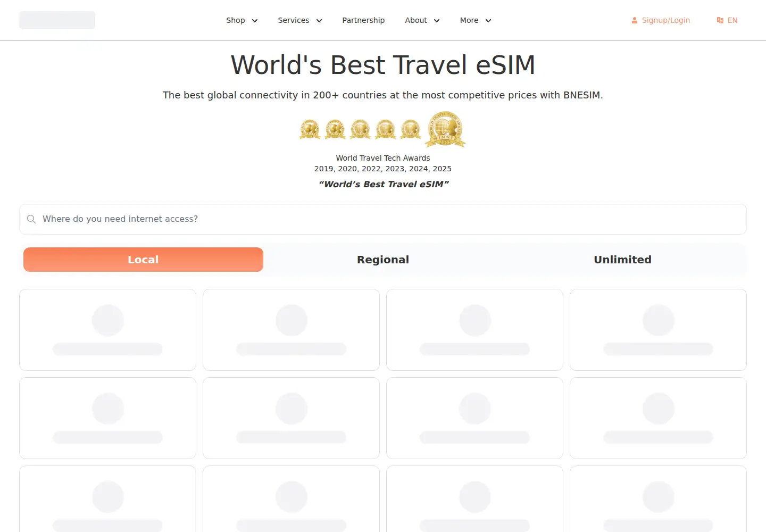The width and height of the screenshot is (766, 532).
Task: Click the user icon beside Signup/Login
Action: click(635, 20)
